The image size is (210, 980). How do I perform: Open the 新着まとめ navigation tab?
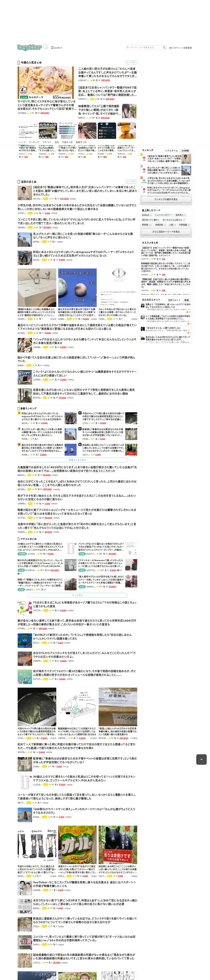[81, 142]
